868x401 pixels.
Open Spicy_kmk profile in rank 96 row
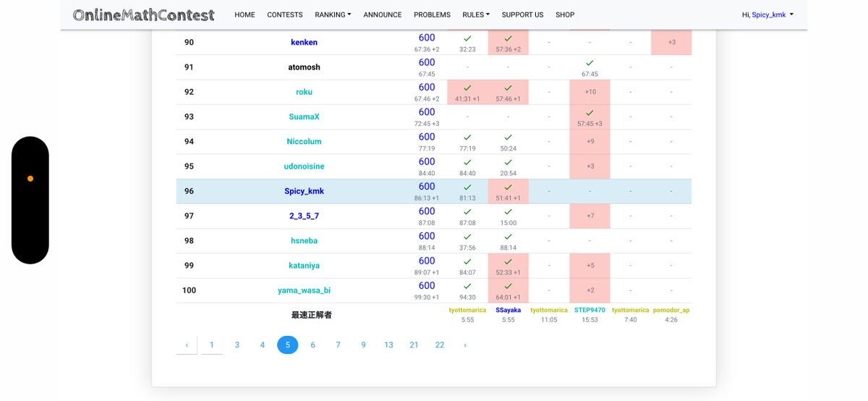click(x=304, y=191)
